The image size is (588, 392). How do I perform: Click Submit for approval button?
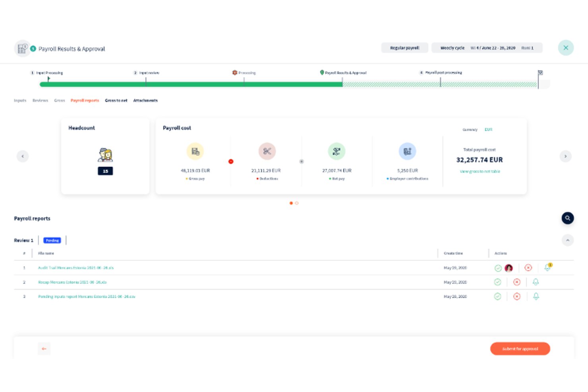click(520, 349)
